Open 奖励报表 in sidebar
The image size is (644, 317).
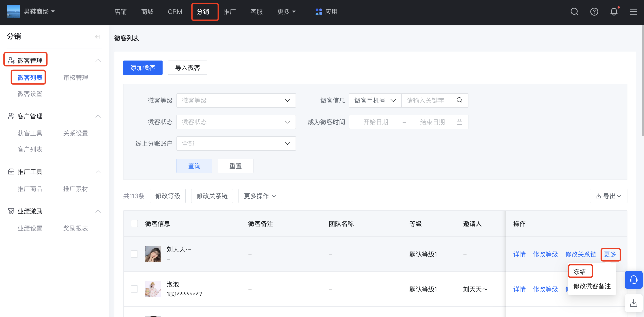click(x=75, y=228)
